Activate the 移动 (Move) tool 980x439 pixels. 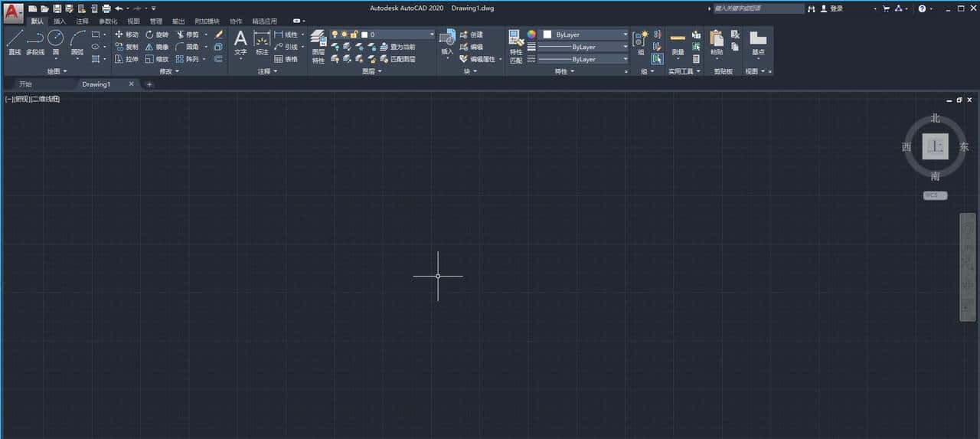click(127, 34)
